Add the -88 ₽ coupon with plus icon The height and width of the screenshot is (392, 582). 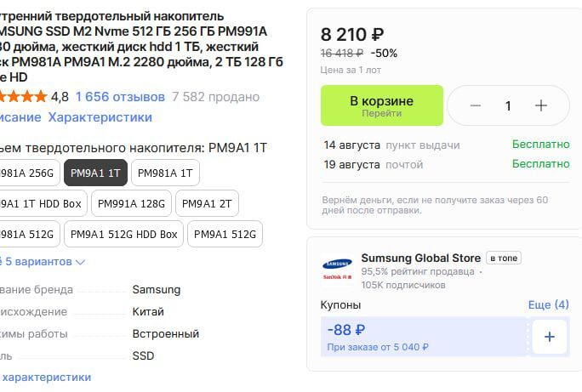[x=550, y=337]
